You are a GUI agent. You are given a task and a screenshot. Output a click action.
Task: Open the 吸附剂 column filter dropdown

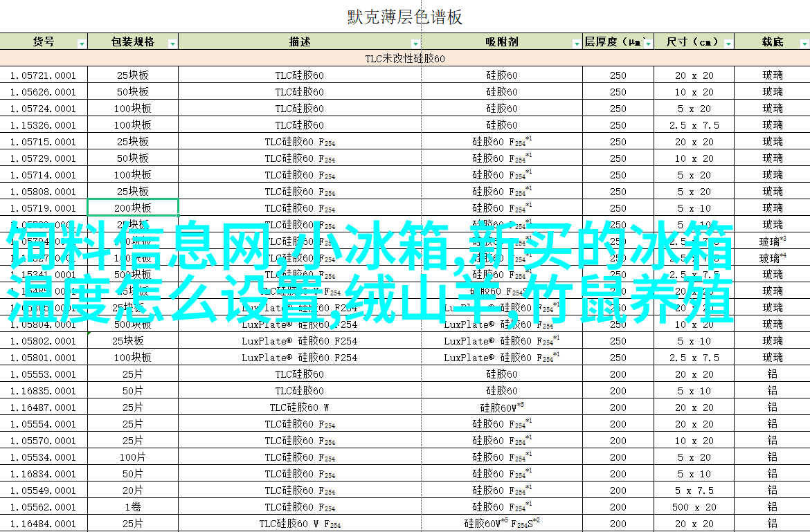[576, 44]
